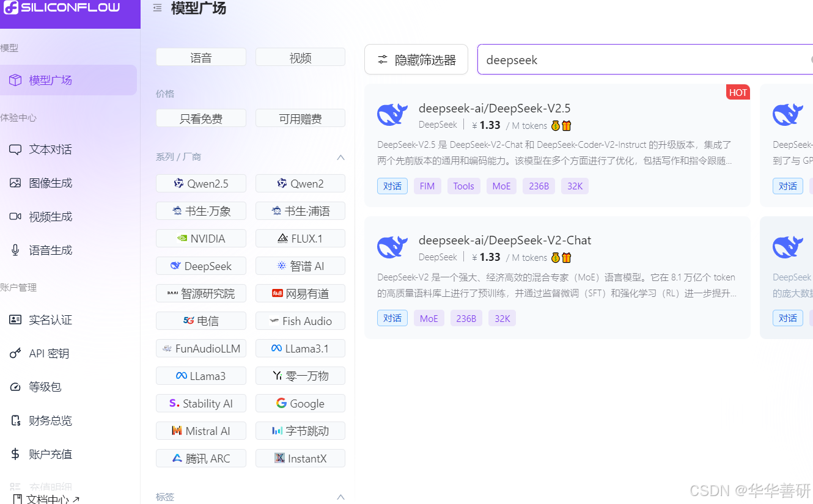Click the 文本对话 chat bubble icon

[x=15, y=149]
